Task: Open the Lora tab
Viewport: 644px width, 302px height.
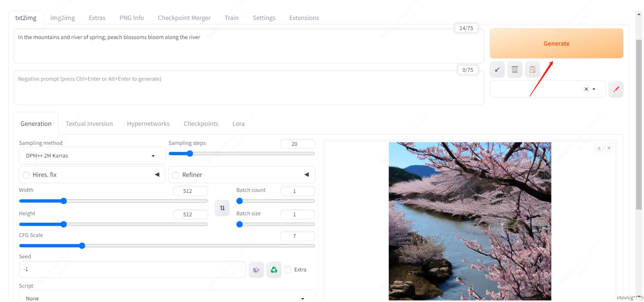Action: point(238,124)
